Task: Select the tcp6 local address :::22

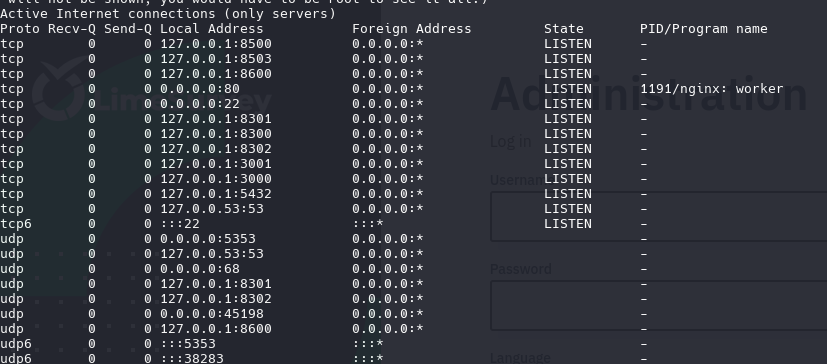Action: tap(180, 224)
